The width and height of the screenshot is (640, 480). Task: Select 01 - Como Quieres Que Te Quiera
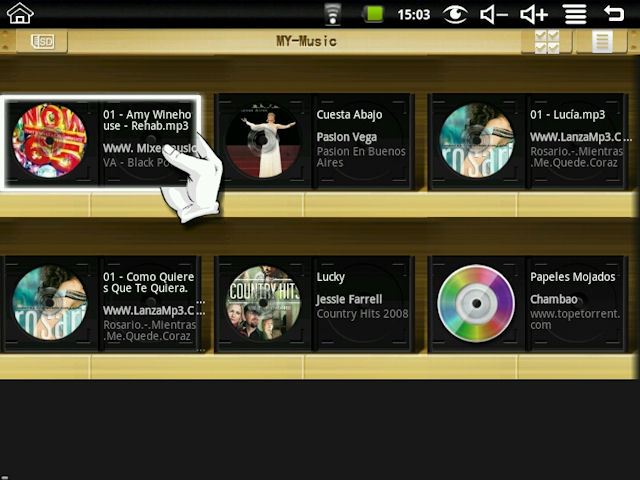(149, 282)
